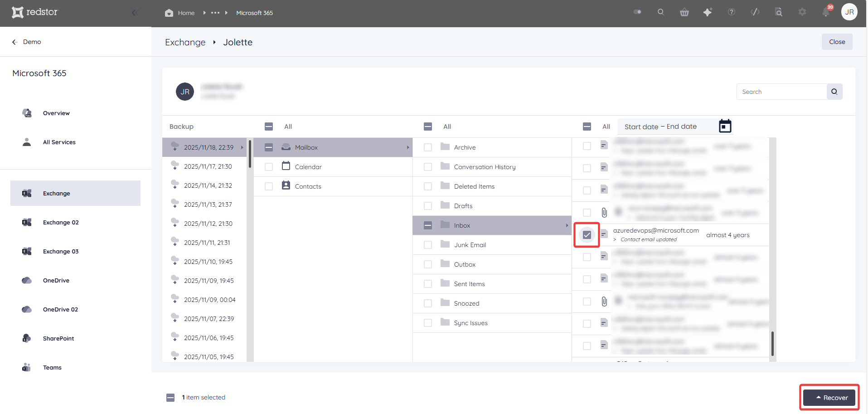The height and width of the screenshot is (414, 868).
Task: Expand the Contact email updated subject
Action: point(615,239)
